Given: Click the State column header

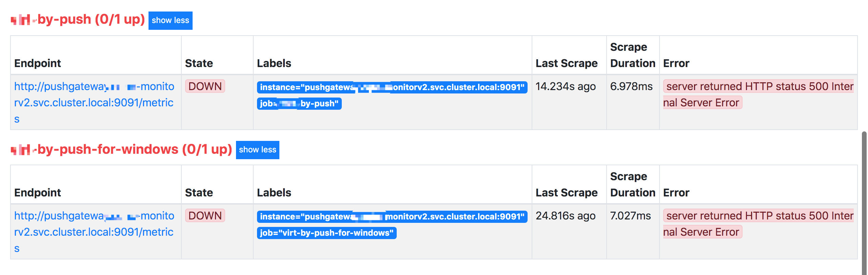Looking at the screenshot, I should 199,63.
